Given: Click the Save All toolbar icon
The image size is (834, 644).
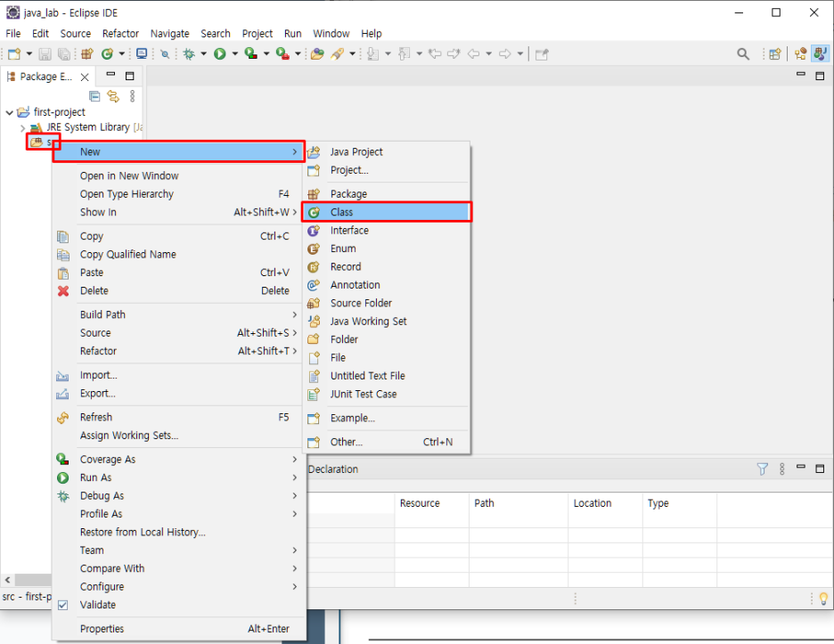Looking at the screenshot, I should tap(64, 53).
